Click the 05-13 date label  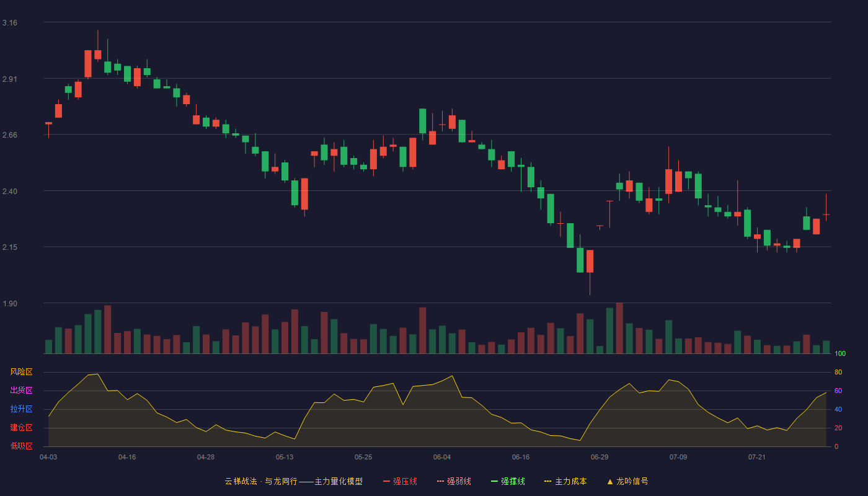tap(285, 457)
